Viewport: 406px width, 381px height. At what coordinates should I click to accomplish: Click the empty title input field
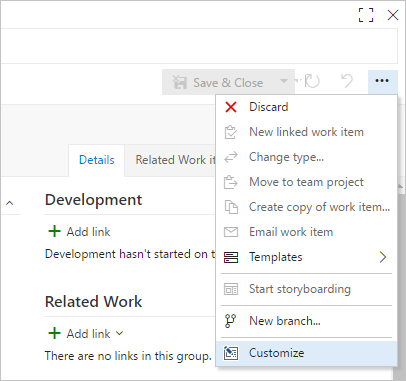(199, 46)
